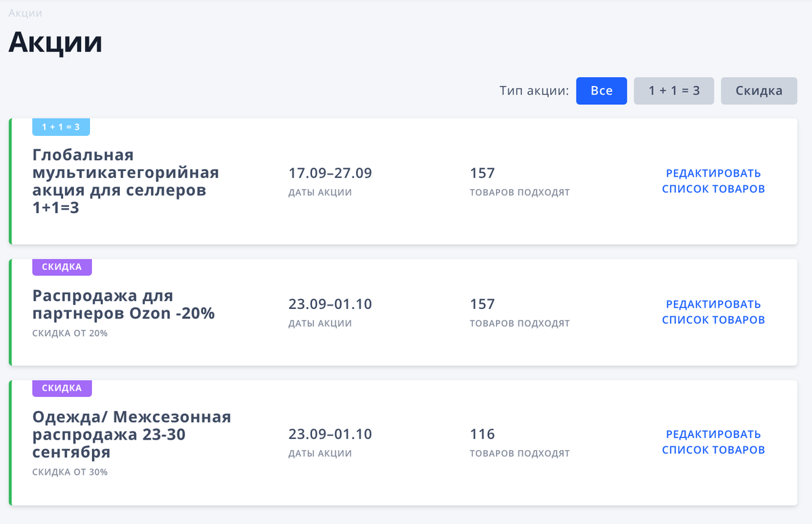This screenshot has width=812, height=524.
Task: Open СПИСОК ТОВАРОВ for the 1+1=3 promotion
Action: [713, 189]
